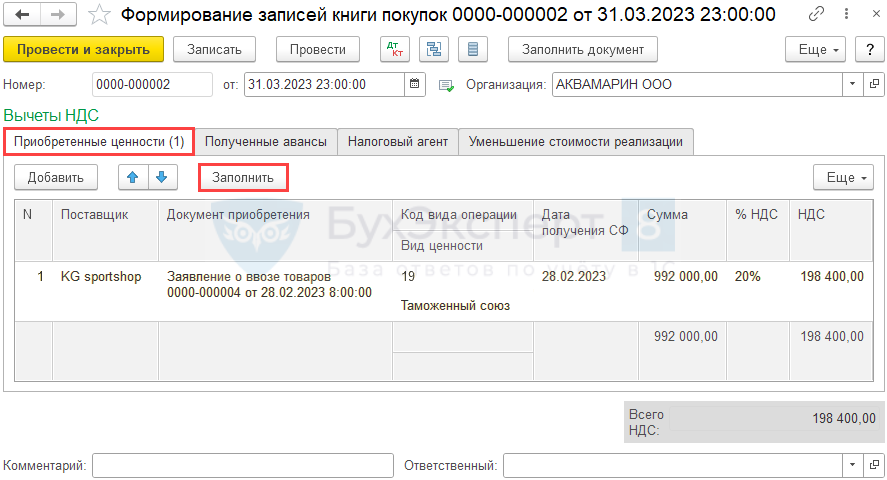Move the row up with up arrow

click(133, 178)
